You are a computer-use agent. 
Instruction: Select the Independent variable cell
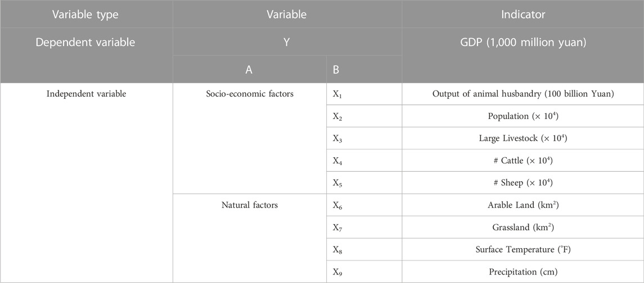pos(86,182)
